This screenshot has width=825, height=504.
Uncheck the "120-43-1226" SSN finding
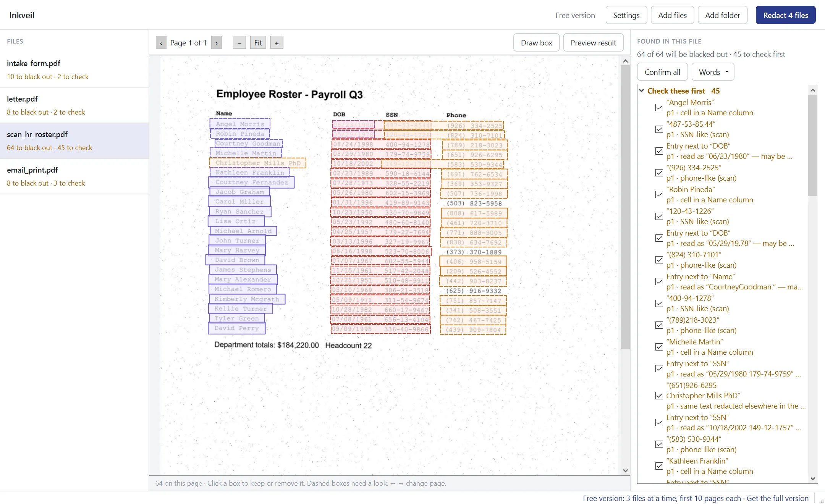(659, 216)
